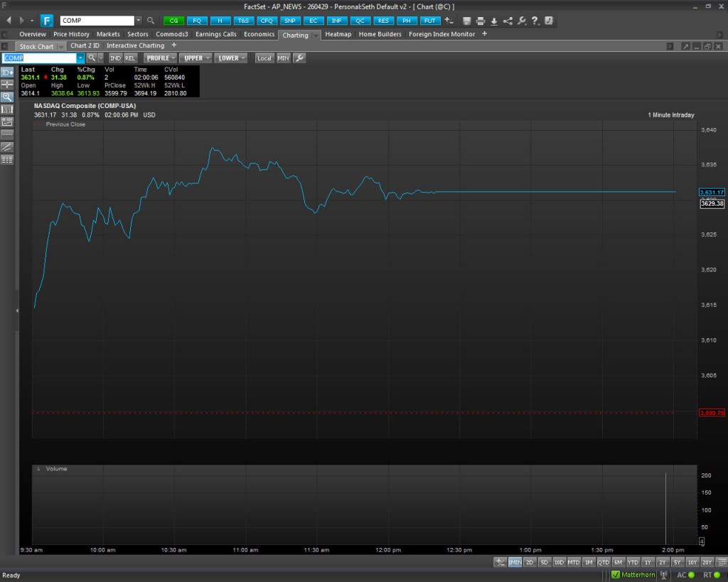Select the trend line drawing tool

7,146
